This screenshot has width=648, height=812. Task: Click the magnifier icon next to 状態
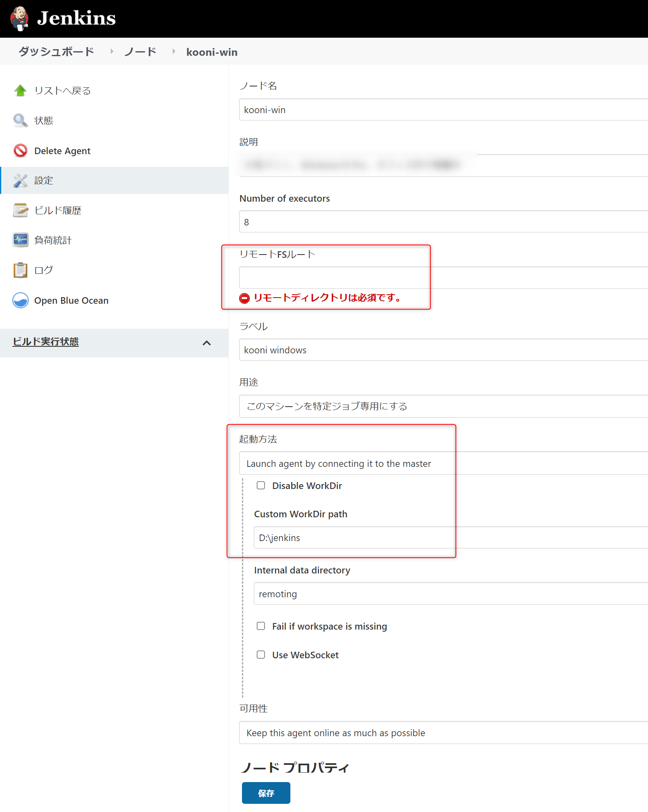(20, 121)
